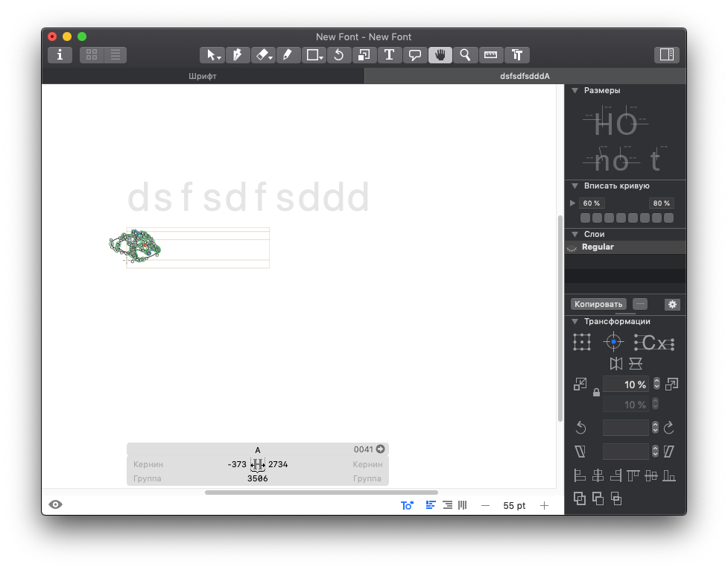The height and width of the screenshot is (570, 728).
Task: Click the 60 % fit curve field
Action: [x=592, y=203]
